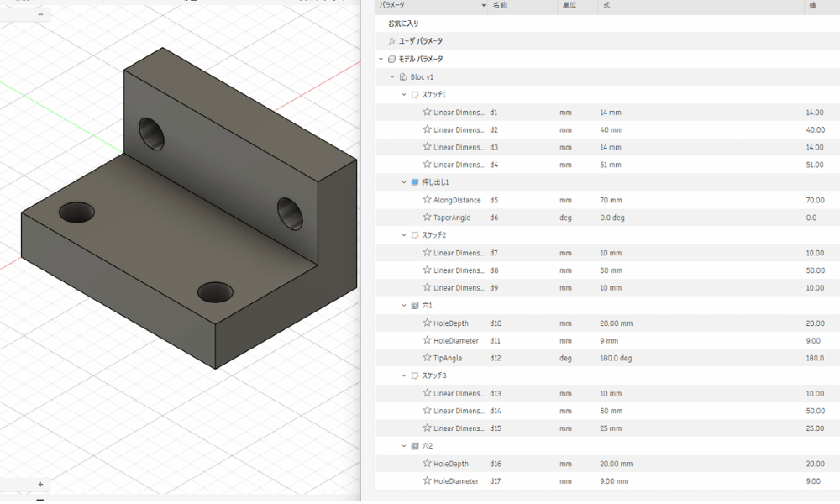
Task: Favorite the HoleDiameter d17 star icon
Action: click(x=427, y=481)
